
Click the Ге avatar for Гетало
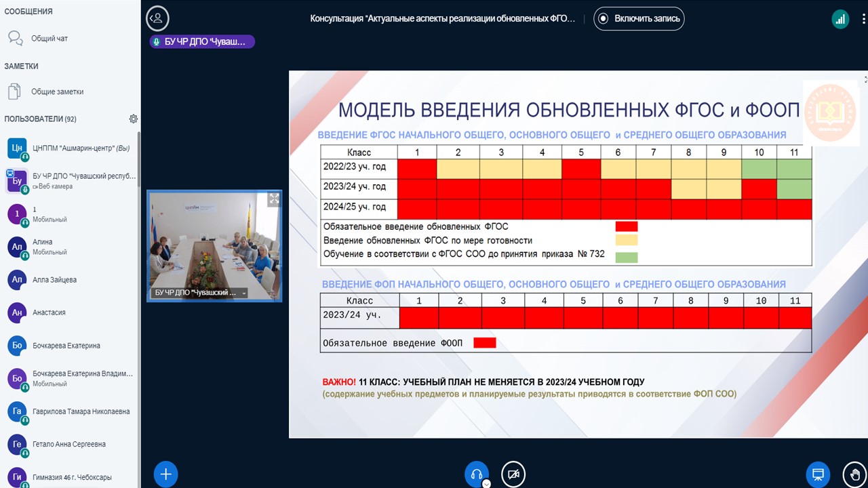(x=17, y=444)
